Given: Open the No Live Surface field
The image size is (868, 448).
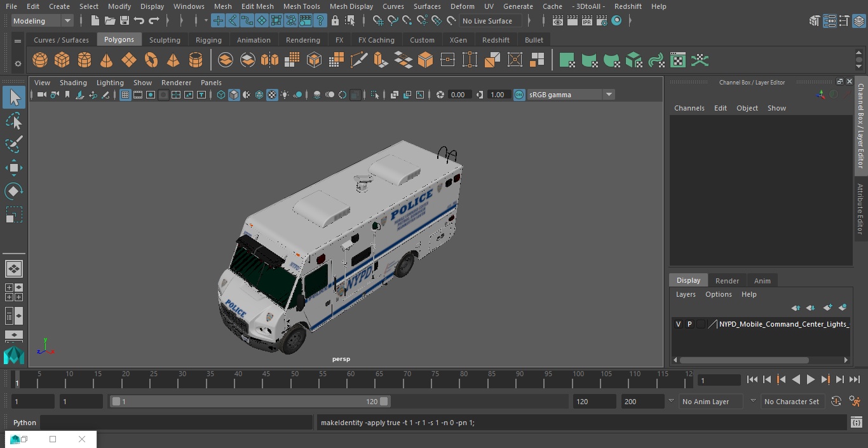Looking at the screenshot, I should coord(490,21).
